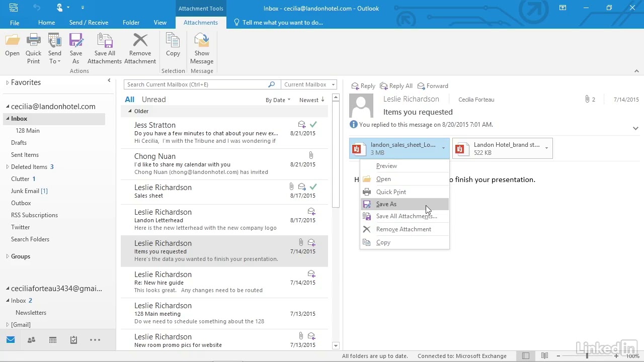Expand the Favorites folder group
644x362 pixels.
pyautogui.click(x=8, y=82)
